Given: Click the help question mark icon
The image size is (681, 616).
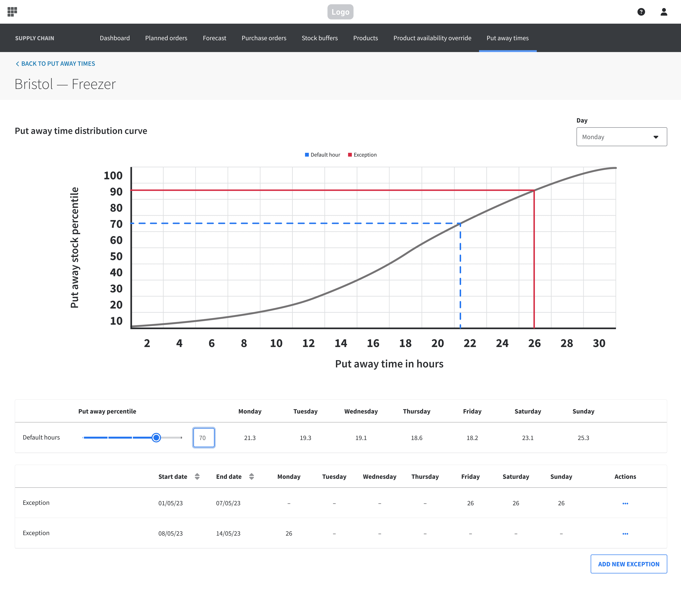Looking at the screenshot, I should click(x=641, y=12).
